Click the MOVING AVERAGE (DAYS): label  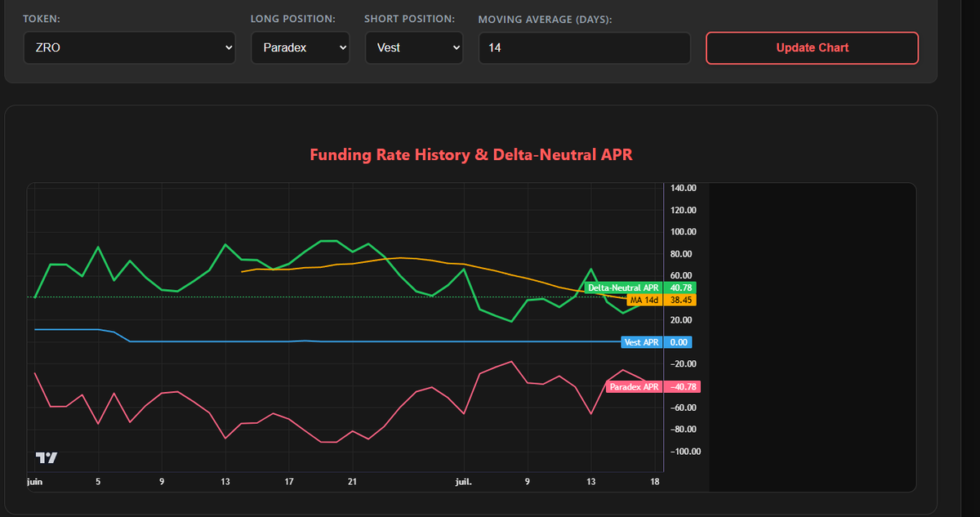tap(546, 19)
